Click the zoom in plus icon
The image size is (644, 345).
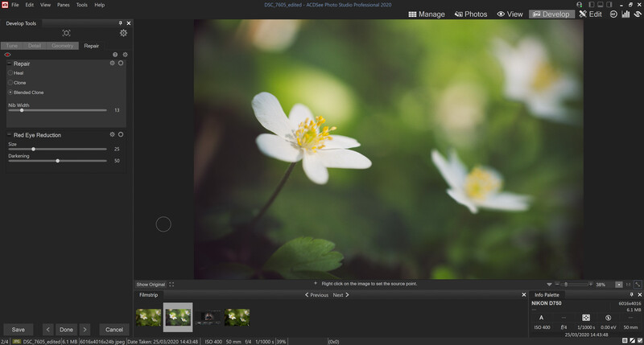591,284
